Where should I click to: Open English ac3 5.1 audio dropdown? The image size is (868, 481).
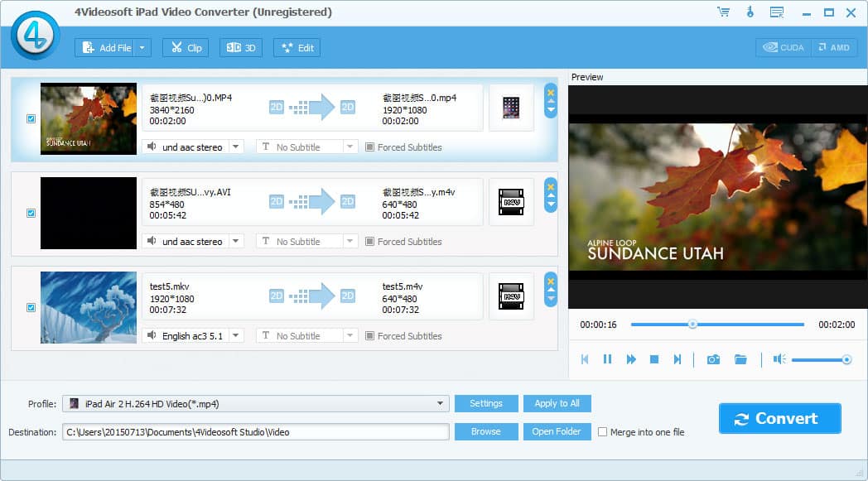(x=236, y=335)
